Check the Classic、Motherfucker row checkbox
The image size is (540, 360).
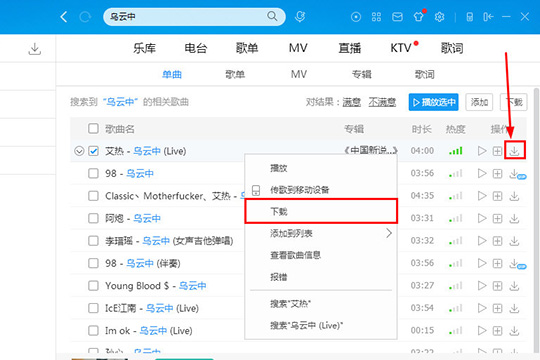pyautogui.click(x=93, y=196)
